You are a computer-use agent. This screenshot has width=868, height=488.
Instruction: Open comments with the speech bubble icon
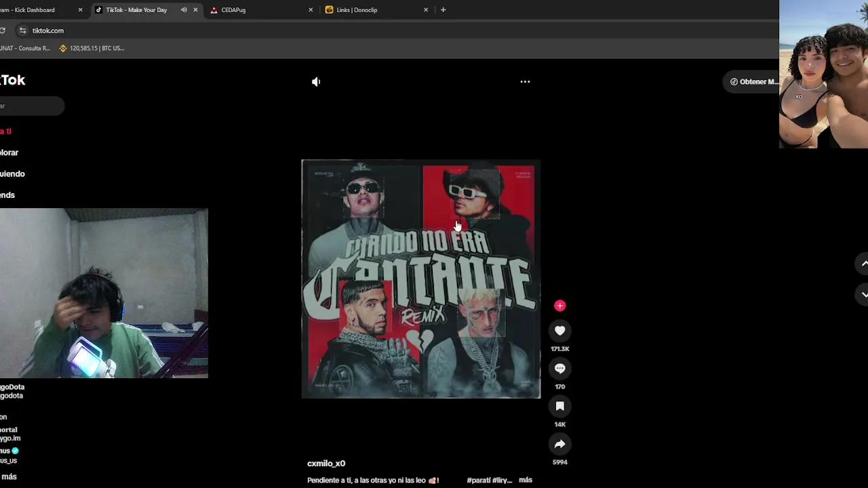click(559, 369)
